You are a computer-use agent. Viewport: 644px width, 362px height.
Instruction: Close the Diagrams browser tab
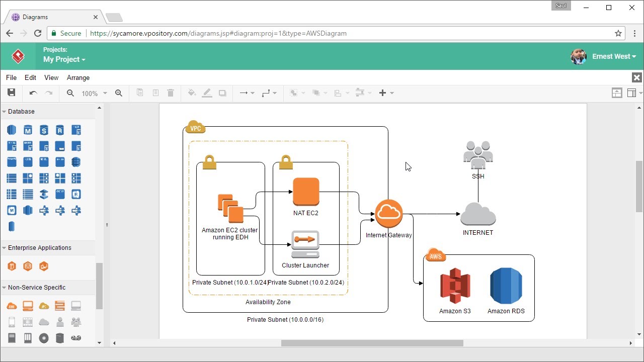[x=96, y=17]
